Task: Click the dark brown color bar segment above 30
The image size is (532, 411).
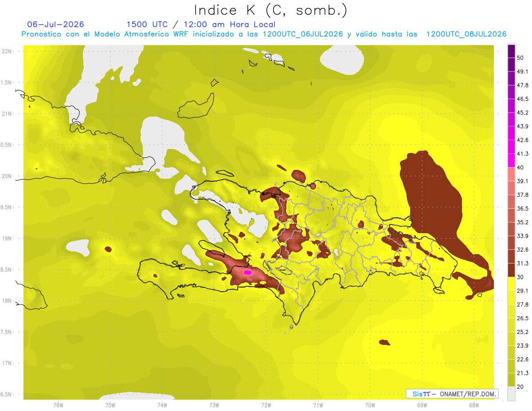Action: coord(511,270)
